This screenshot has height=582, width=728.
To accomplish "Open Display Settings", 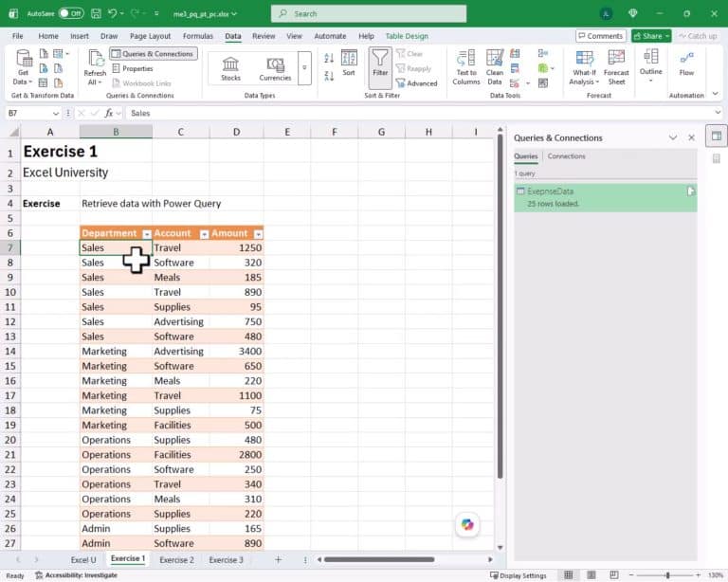I will pos(519,575).
